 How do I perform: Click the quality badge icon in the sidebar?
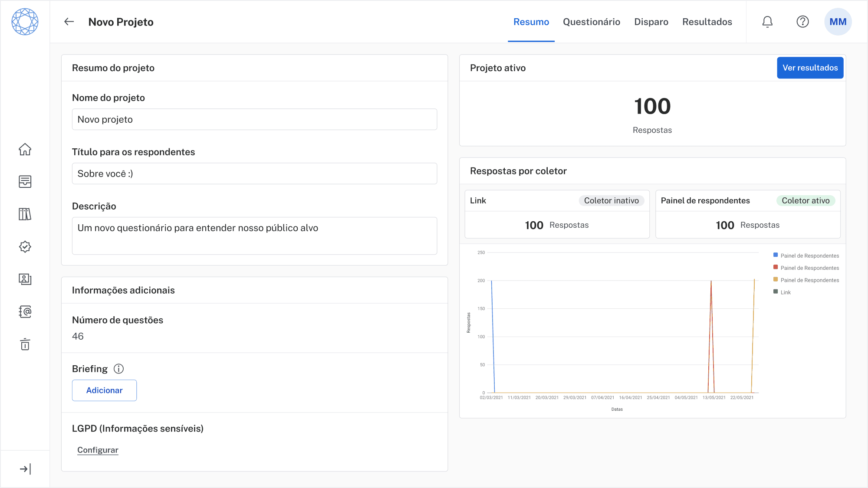[25, 247]
